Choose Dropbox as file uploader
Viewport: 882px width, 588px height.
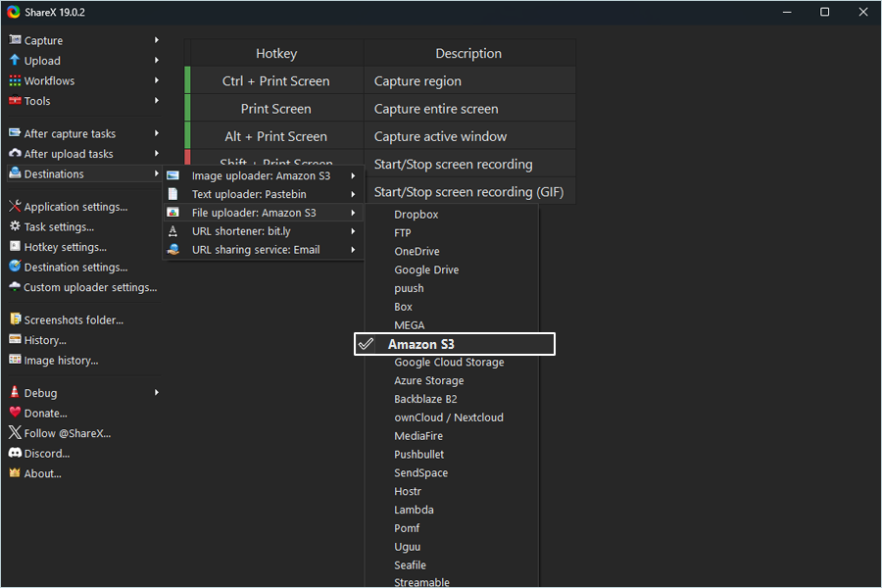pyautogui.click(x=416, y=215)
